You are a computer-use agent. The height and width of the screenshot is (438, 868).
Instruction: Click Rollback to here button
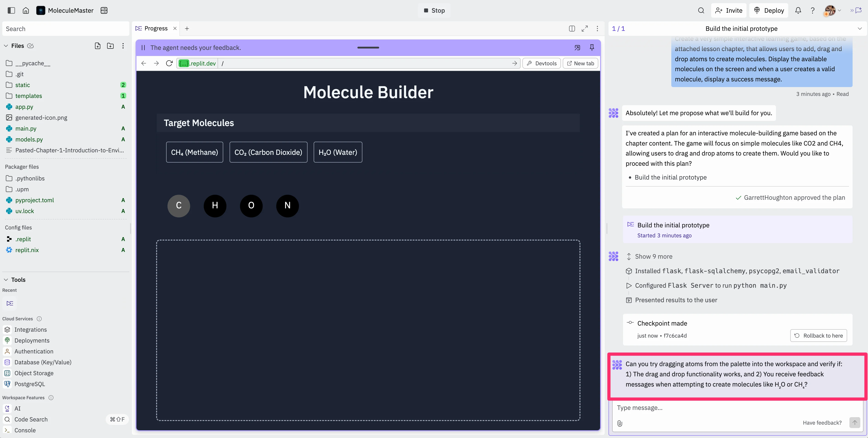click(818, 336)
